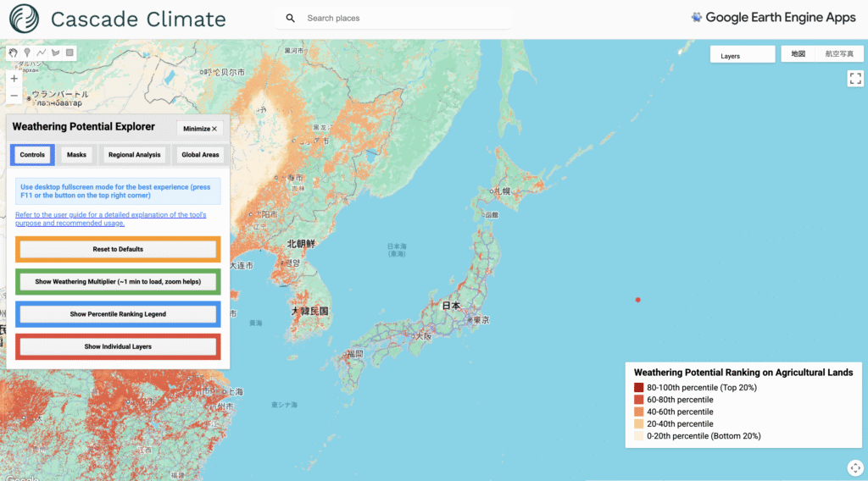Click the 日本 country label

coord(451,305)
